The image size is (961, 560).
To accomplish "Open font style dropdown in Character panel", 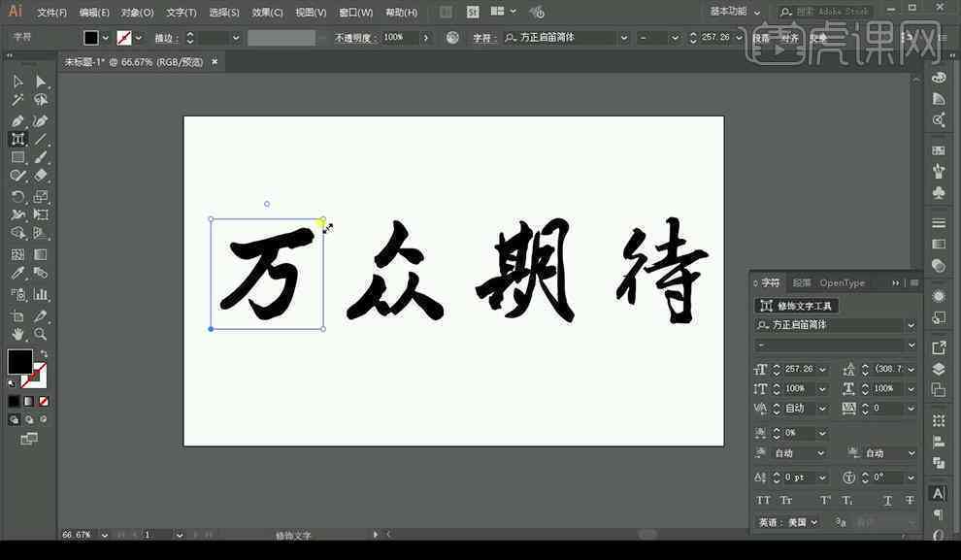I will click(911, 345).
